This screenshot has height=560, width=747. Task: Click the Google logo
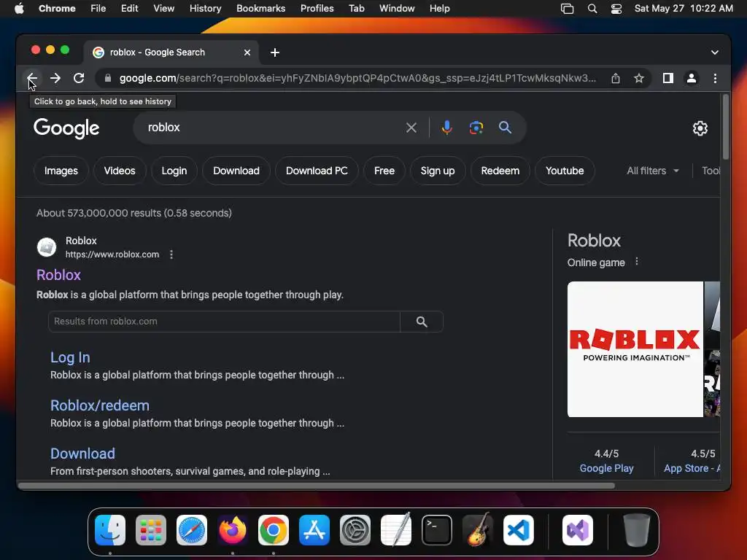pyautogui.click(x=66, y=128)
